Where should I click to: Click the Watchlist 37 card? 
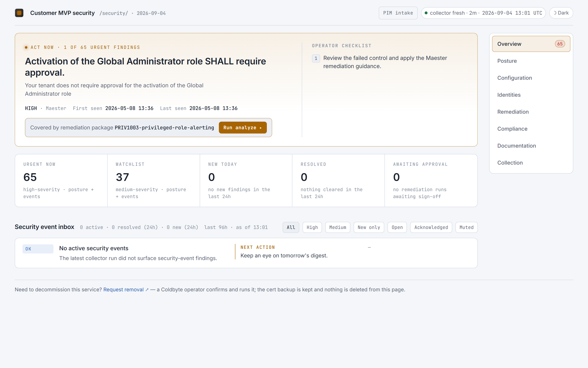(154, 180)
